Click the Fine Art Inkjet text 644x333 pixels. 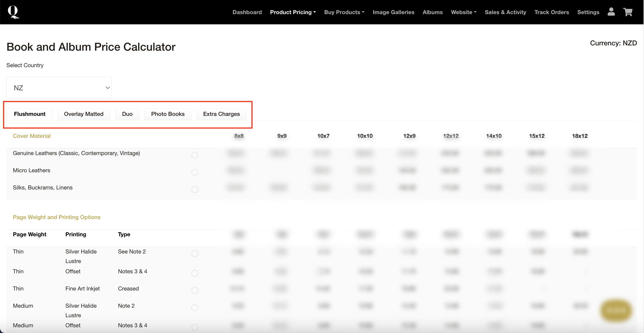click(x=82, y=289)
